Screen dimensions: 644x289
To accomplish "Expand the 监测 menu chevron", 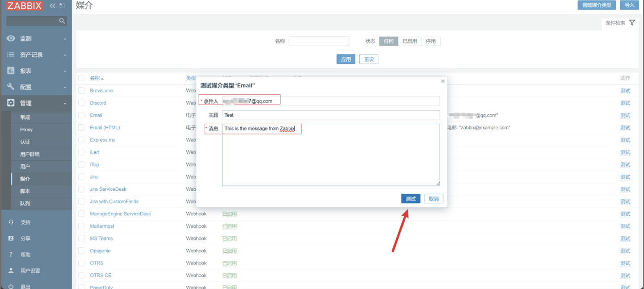I will tap(65, 39).
